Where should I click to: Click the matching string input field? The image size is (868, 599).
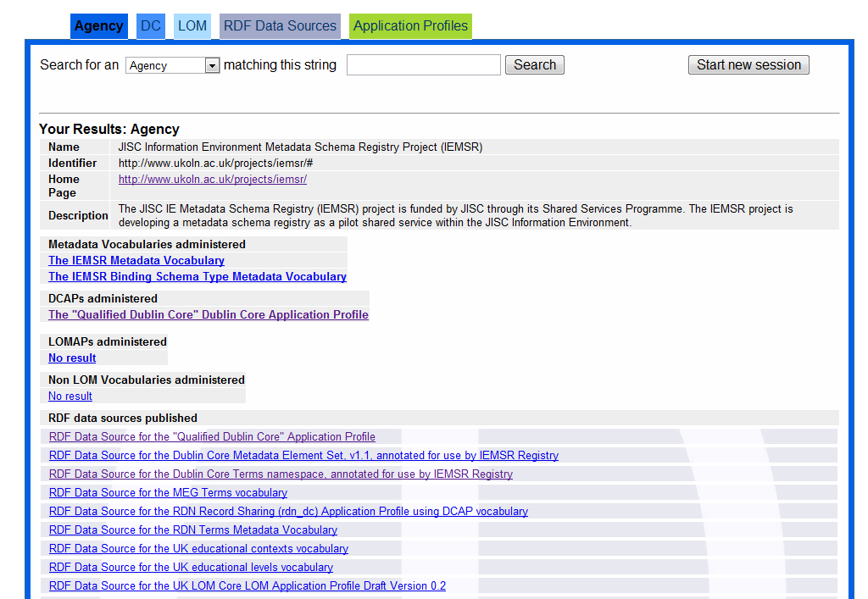(424, 64)
